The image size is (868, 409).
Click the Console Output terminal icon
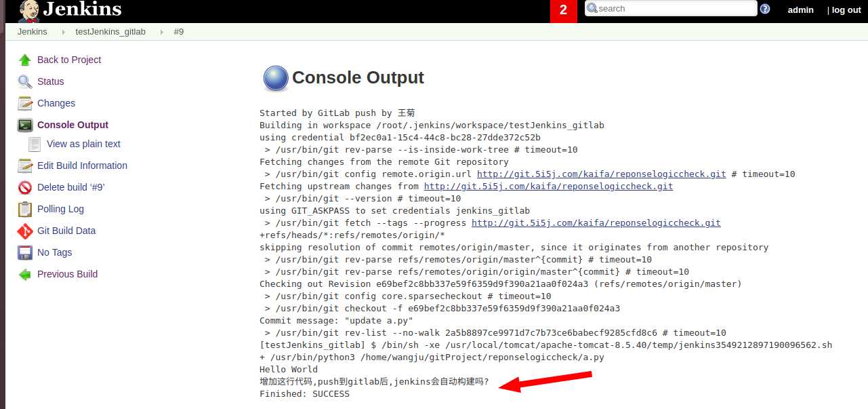coord(25,125)
